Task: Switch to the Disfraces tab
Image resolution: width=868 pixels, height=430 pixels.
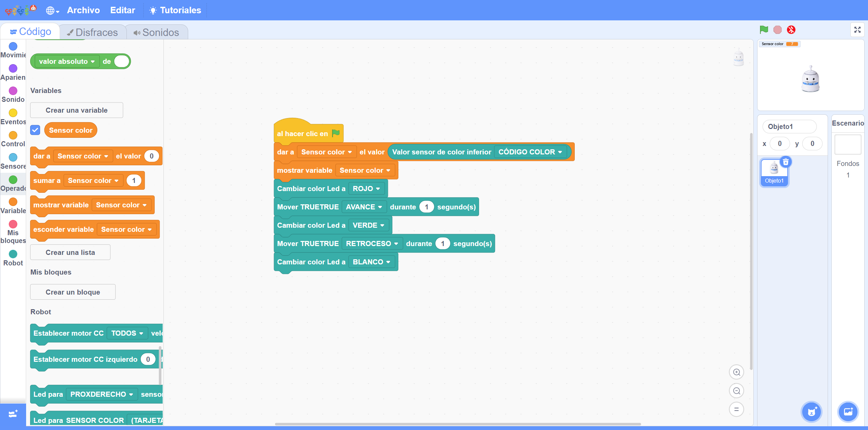Action: click(x=93, y=32)
